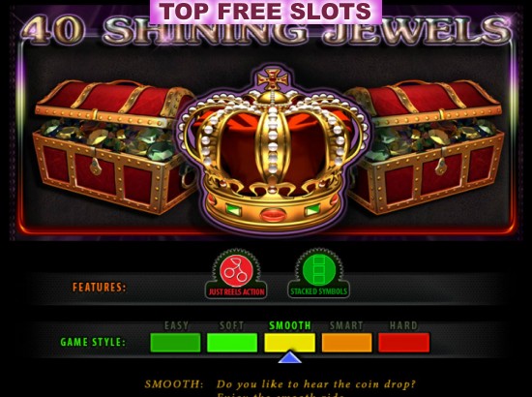
Task: Click the Stacked Symbols green icon
Action: click(318, 273)
